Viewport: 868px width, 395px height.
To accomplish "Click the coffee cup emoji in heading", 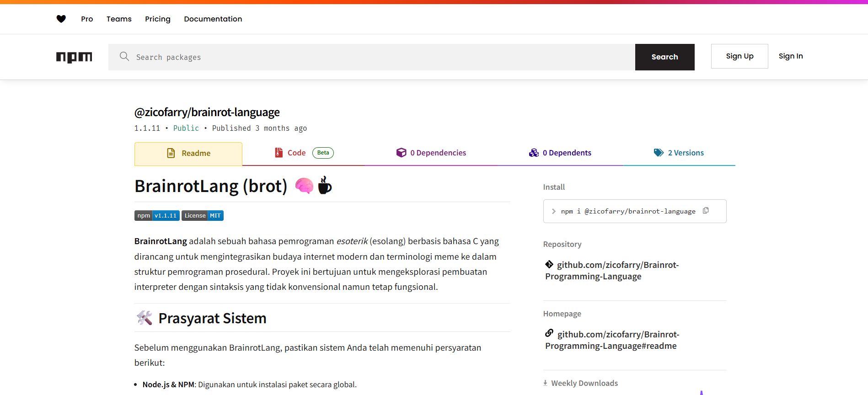I will [x=325, y=185].
